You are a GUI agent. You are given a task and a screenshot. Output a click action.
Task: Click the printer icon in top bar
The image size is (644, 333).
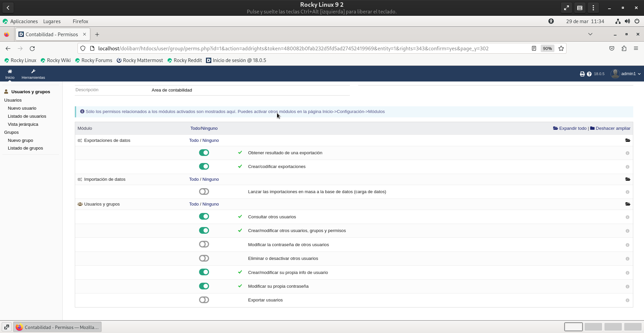[x=582, y=74]
